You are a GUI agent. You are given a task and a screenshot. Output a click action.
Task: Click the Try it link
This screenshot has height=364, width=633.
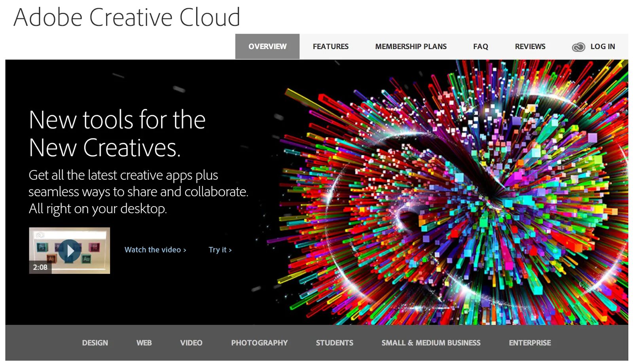tap(220, 250)
